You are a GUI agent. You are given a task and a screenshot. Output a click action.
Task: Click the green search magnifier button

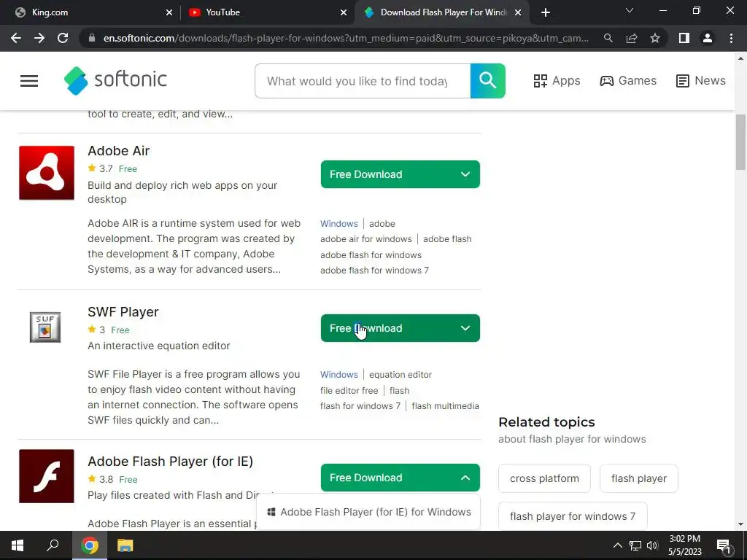pos(487,81)
